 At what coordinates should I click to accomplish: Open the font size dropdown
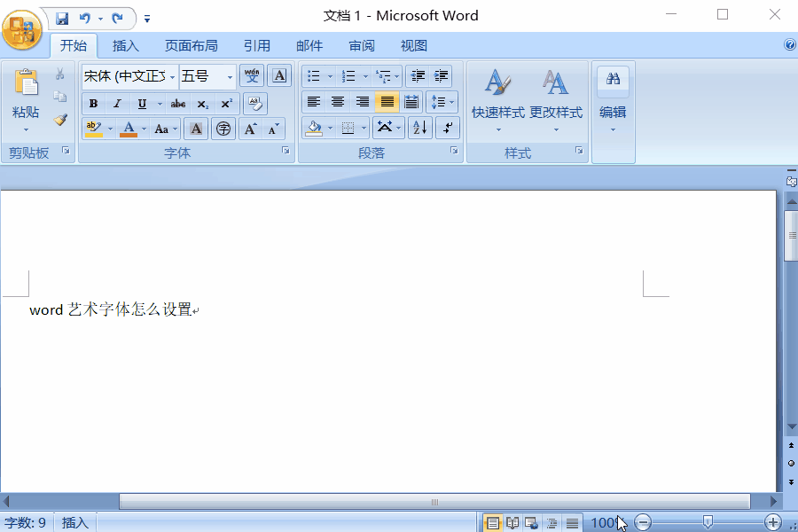coord(230,77)
